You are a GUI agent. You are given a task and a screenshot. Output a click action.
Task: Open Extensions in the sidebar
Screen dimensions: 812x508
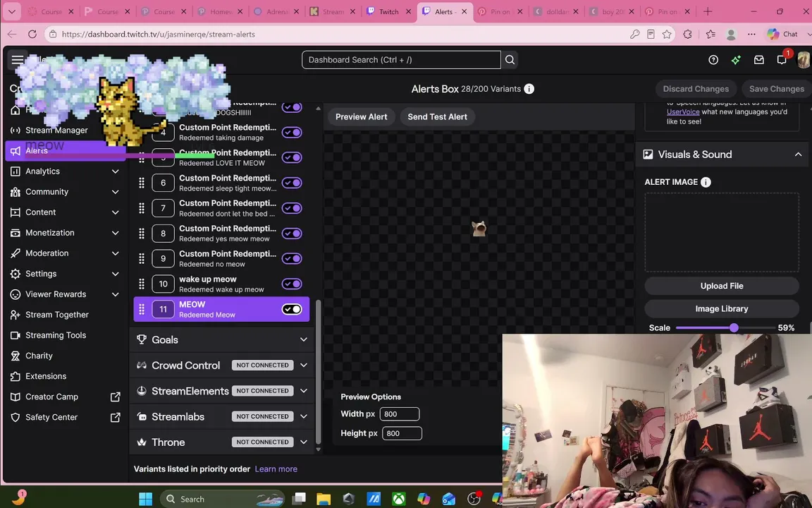[x=46, y=376]
